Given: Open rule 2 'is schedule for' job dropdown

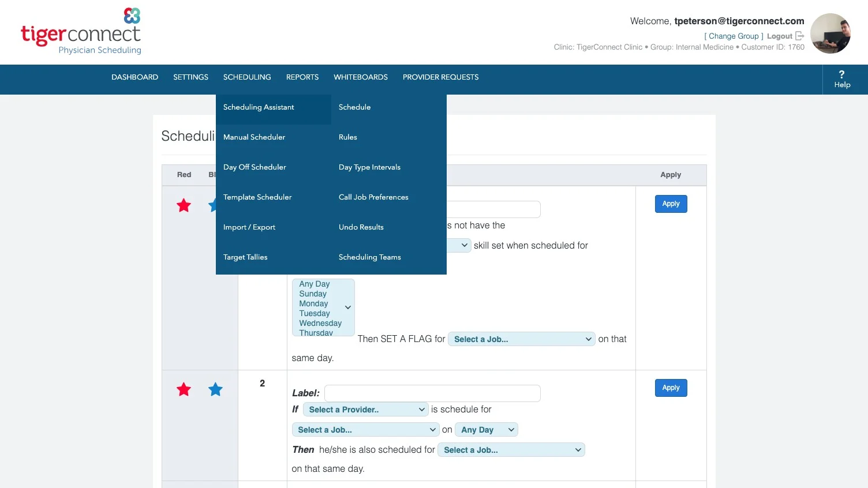Looking at the screenshot, I should [x=365, y=430].
